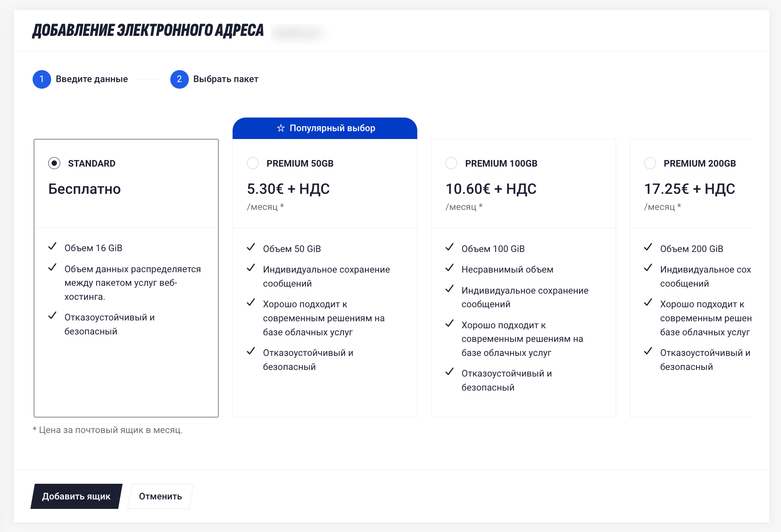Pick the PREMIUM 200GB radio option
Viewport: 781px width, 532px height.
[x=650, y=163]
